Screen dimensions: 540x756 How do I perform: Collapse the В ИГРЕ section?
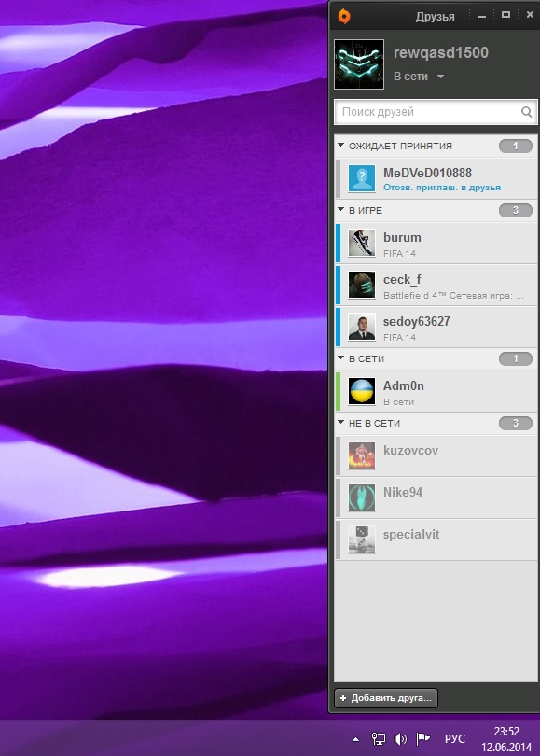pyautogui.click(x=341, y=210)
